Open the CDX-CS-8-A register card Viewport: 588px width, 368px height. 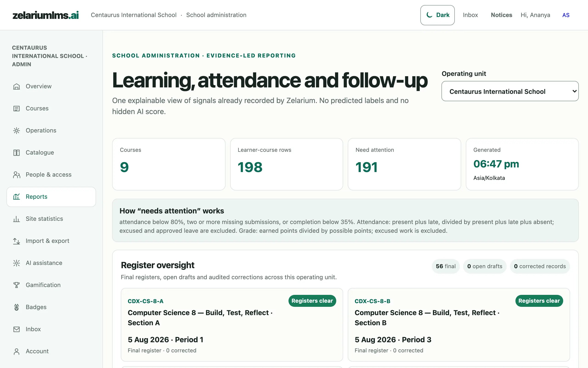coord(232,325)
